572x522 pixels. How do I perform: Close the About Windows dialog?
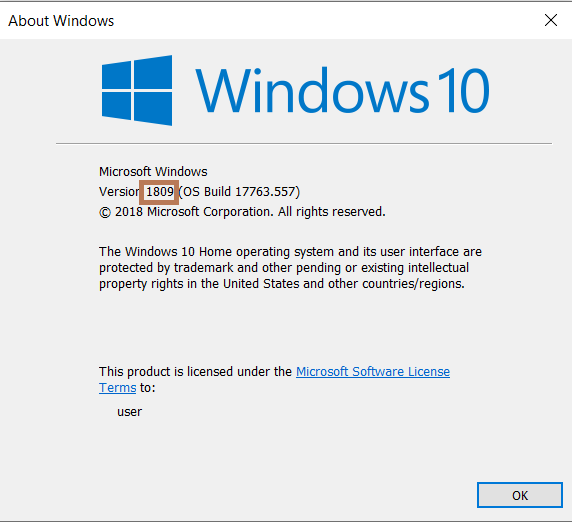click(x=550, y=20)
